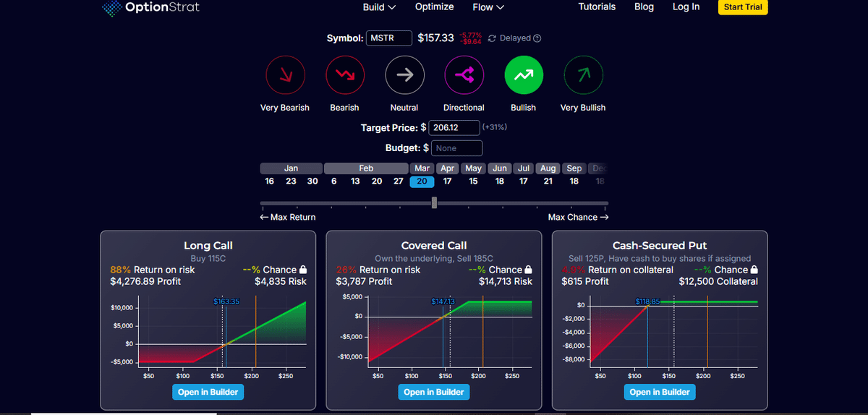Click the $4,276.89 Profit text
Viewport: 868px width, 415px height.
point(144,281)
